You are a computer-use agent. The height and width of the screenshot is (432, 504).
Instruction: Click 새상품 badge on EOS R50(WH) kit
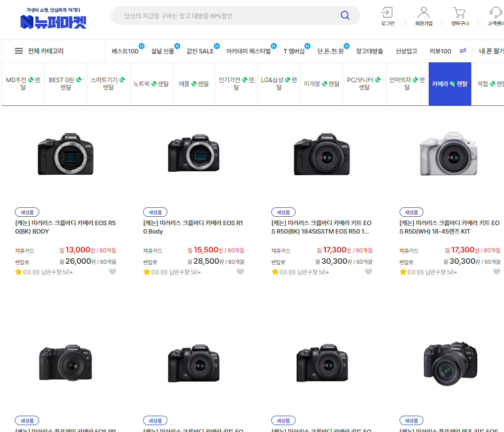pyautogui.click(x=411, y=212)
